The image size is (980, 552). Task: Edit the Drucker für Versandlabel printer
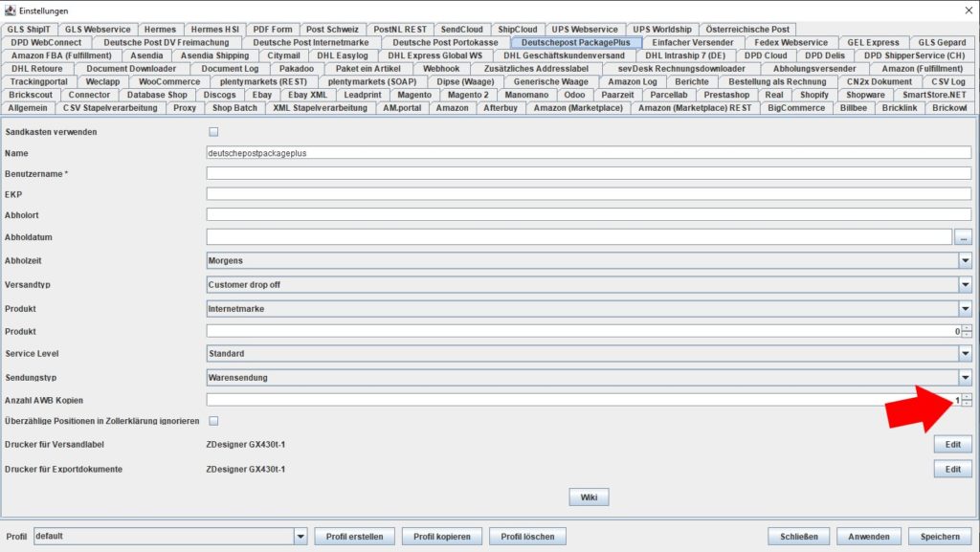952,445
